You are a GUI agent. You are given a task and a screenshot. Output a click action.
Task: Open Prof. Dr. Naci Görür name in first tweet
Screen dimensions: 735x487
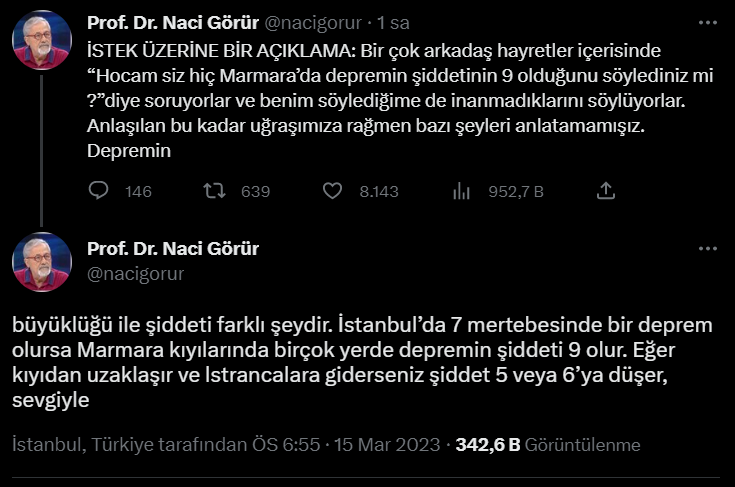pos(173,22)
